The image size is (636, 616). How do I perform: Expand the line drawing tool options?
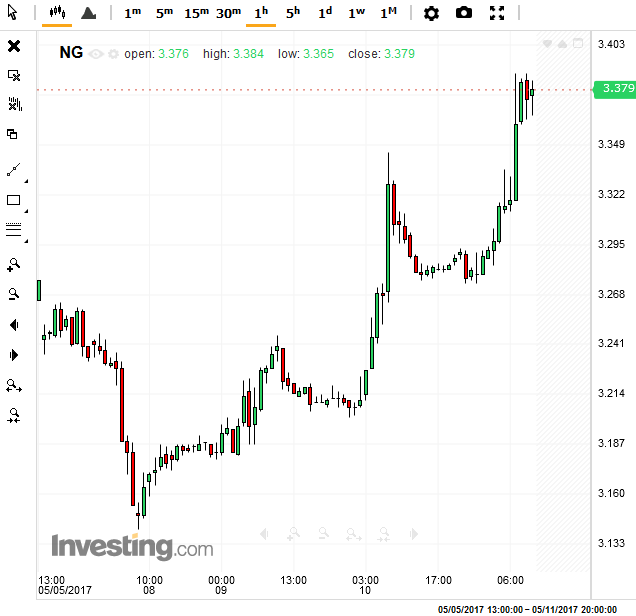tap(26, 180)
